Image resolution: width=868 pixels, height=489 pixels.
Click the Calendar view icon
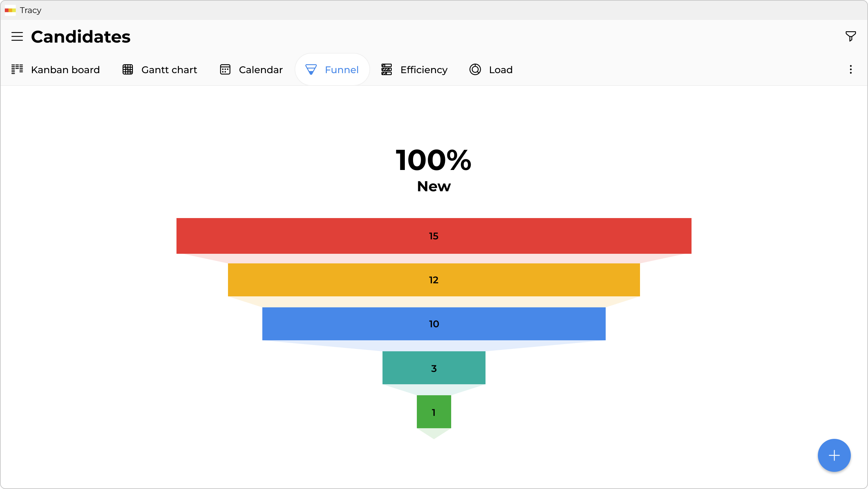tap(225, 69)
